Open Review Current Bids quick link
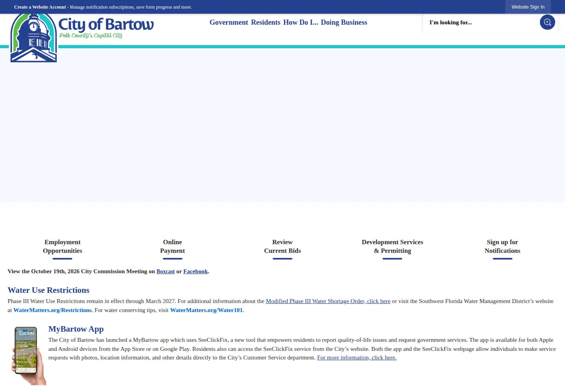The height and width of the screenshot is (392, 565). pyautogui.click(x=282, y=247)
